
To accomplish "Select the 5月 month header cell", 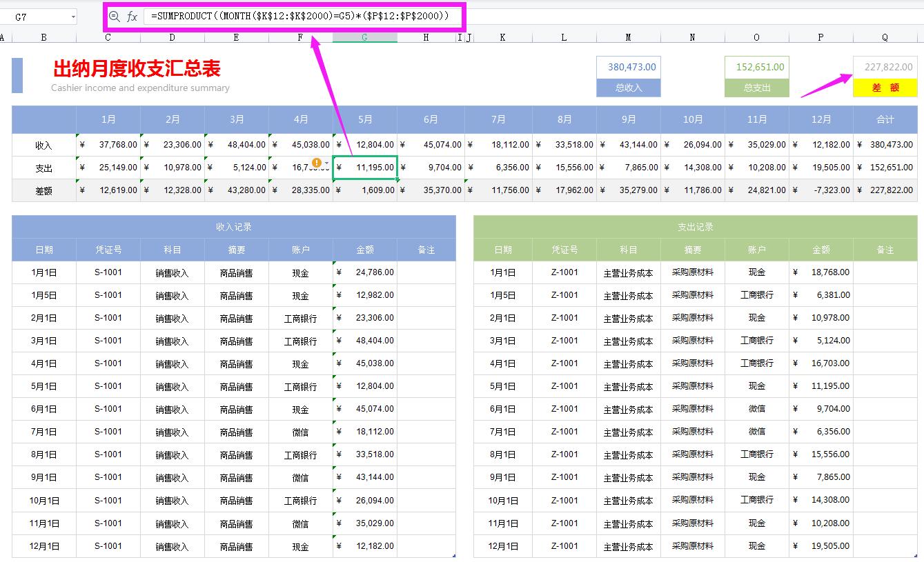I will (364, 119).
